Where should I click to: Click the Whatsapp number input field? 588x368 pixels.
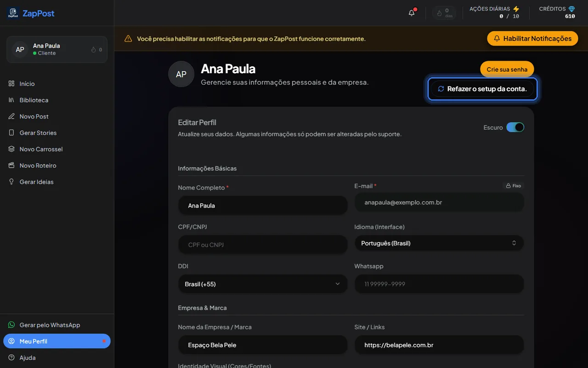[x=439, y=284]
